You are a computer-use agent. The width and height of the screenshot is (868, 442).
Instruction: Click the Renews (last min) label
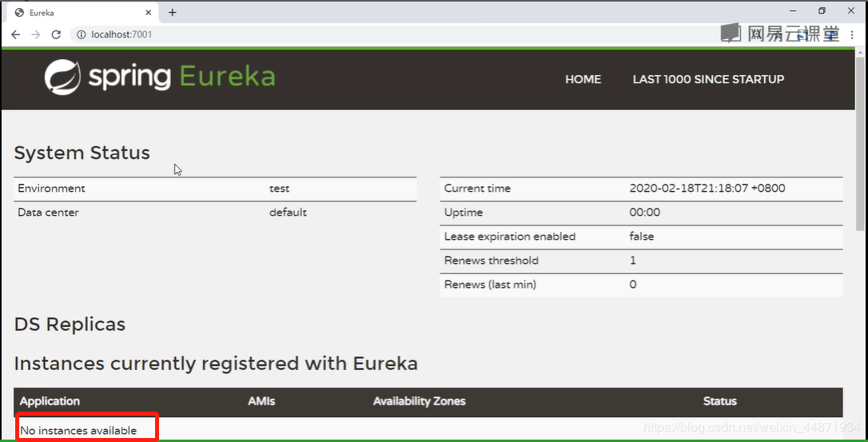coord(490,285)
